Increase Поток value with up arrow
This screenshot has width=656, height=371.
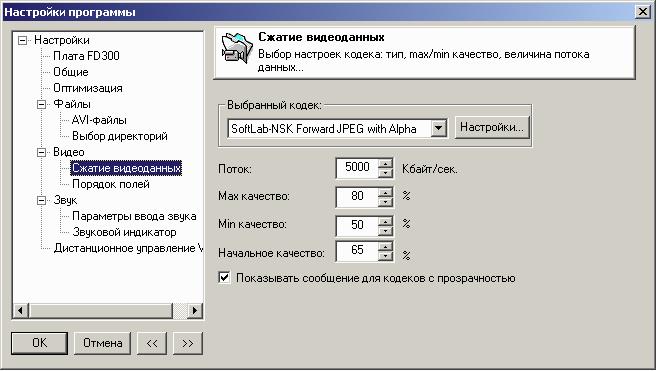point(385,164)
